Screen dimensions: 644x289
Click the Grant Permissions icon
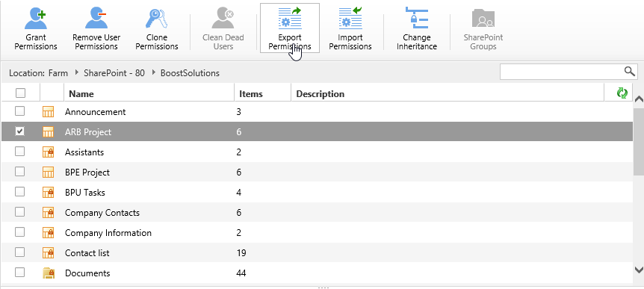[35, 18]
